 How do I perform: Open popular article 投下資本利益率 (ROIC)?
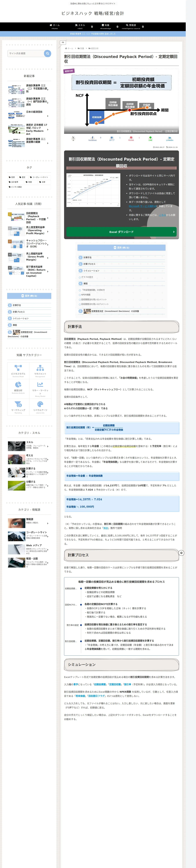click(x=29, y=272)
